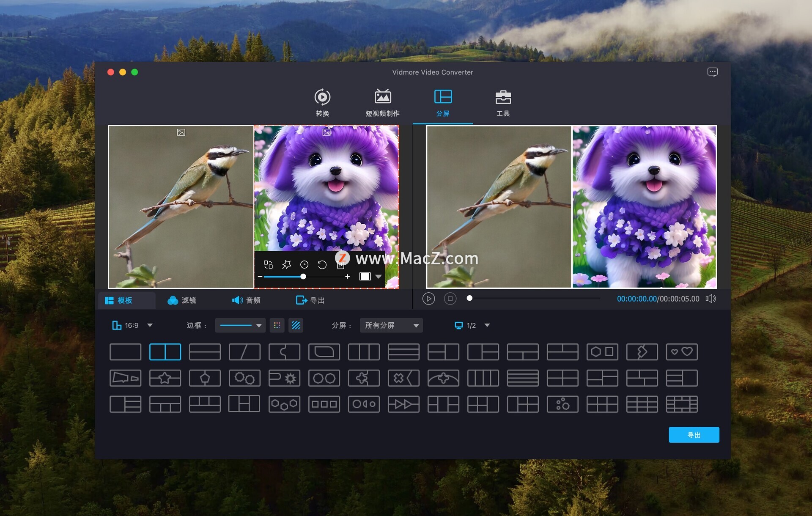Image resolution: width=812 pixels, height=516 pixels.
Task: Toggle the dotted border pattern option
Action: coord(277,325)
